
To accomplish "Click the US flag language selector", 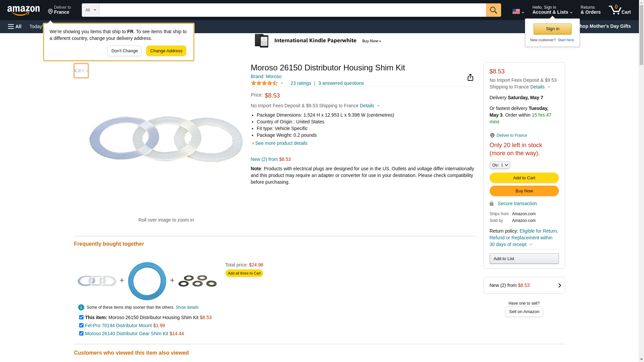I will (518, 11).
